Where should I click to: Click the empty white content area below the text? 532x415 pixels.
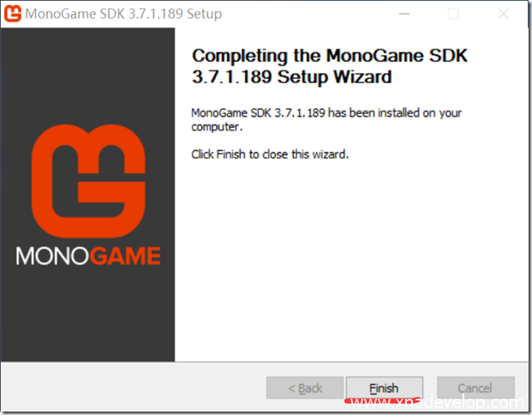click(351, 262)
